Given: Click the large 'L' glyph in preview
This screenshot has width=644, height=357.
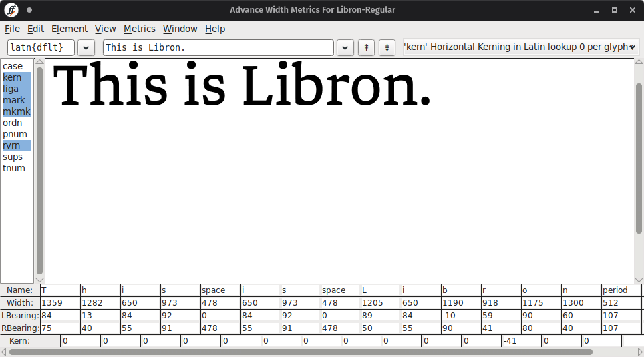Looking at the screenshot, I should [258, 85].
